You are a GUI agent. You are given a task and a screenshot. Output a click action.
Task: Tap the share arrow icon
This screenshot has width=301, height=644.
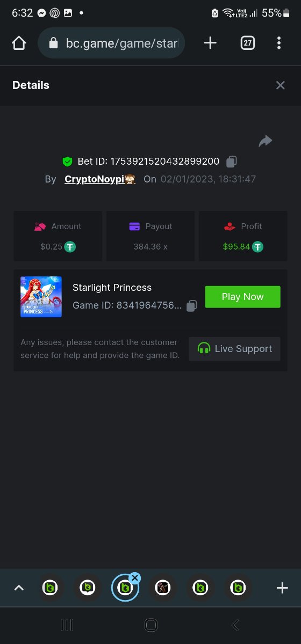click(x=266, y=141)
